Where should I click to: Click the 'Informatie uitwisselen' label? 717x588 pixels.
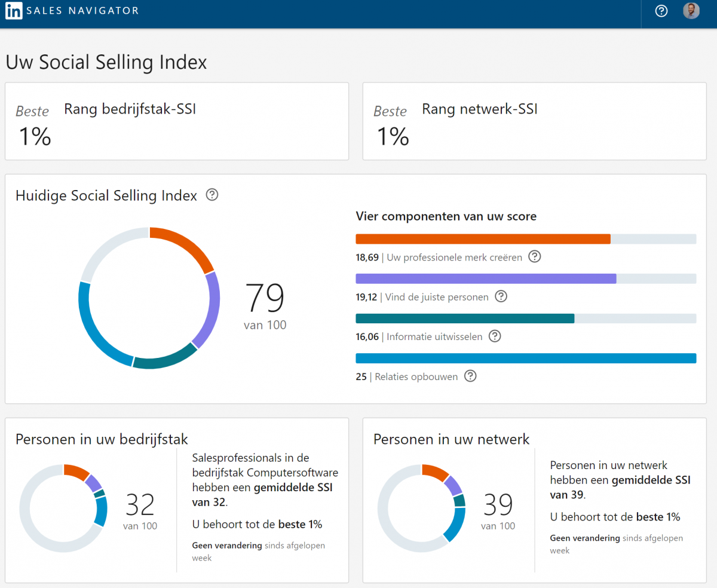click(434, 337)
